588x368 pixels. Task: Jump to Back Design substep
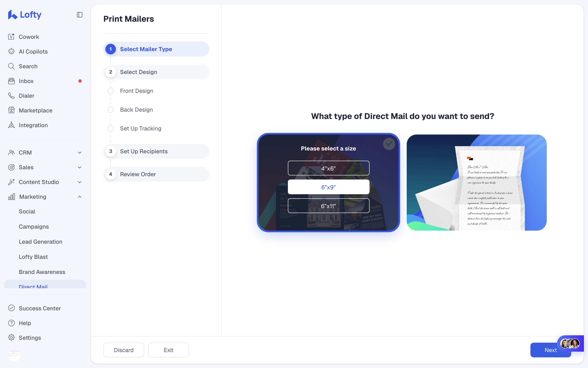136,110
